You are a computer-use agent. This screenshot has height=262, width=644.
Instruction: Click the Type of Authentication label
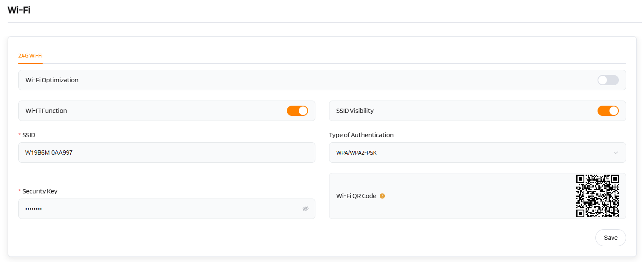(x=361, y=135)
